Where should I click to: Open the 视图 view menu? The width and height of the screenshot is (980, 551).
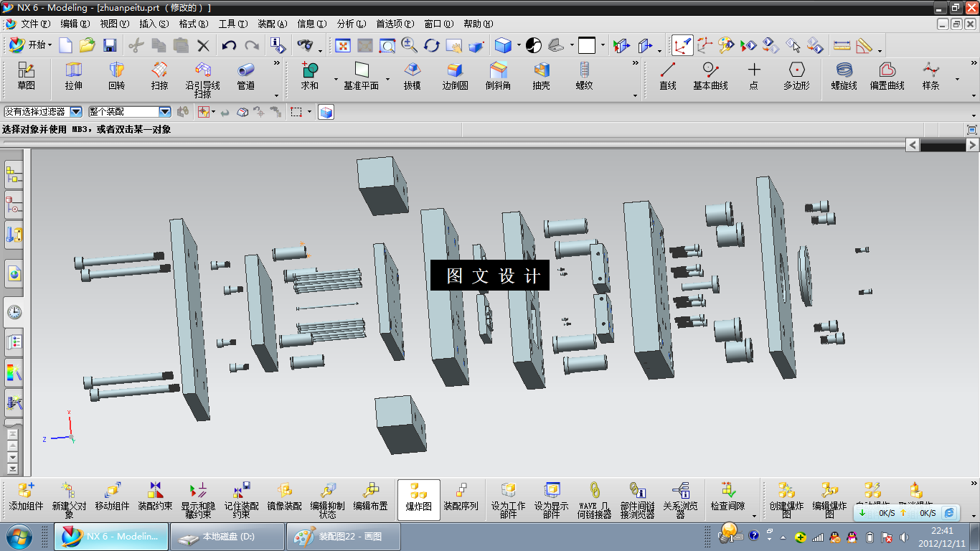click(x=115, y=24)
